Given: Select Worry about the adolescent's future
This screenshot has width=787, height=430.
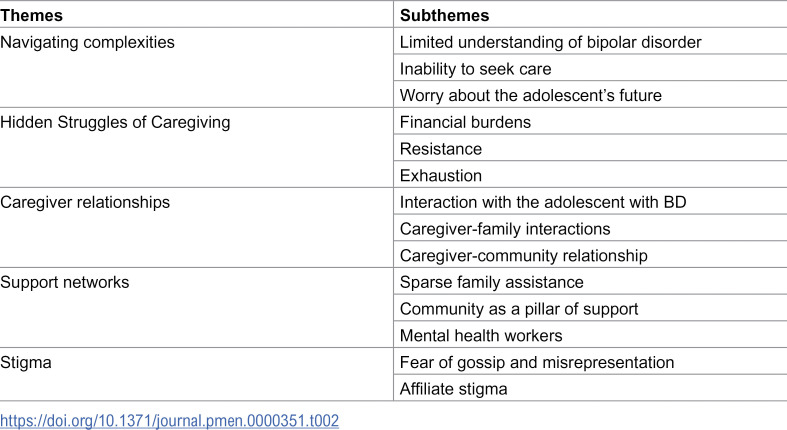Looking at the screenshot, I should tap(590, 95).
